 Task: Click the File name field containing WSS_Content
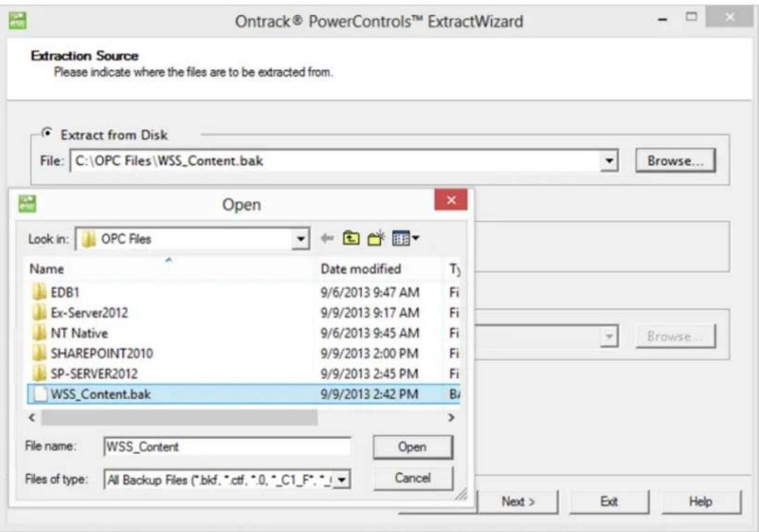[227, 446]
